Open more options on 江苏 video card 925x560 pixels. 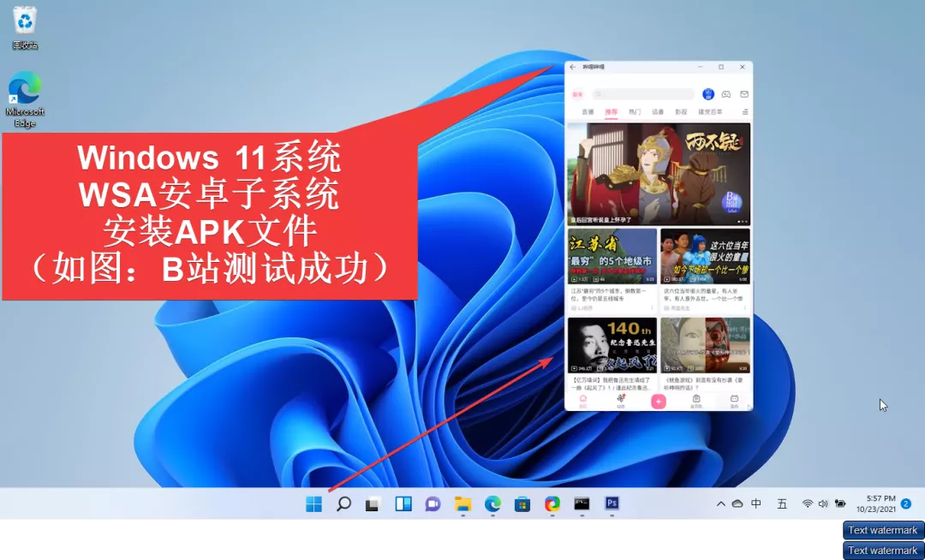(652, 308)
